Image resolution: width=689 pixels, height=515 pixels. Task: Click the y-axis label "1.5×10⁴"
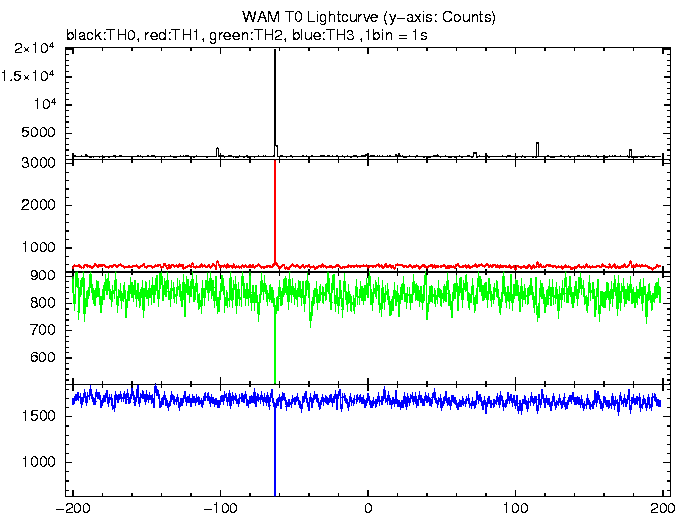(x=27, y=76)
